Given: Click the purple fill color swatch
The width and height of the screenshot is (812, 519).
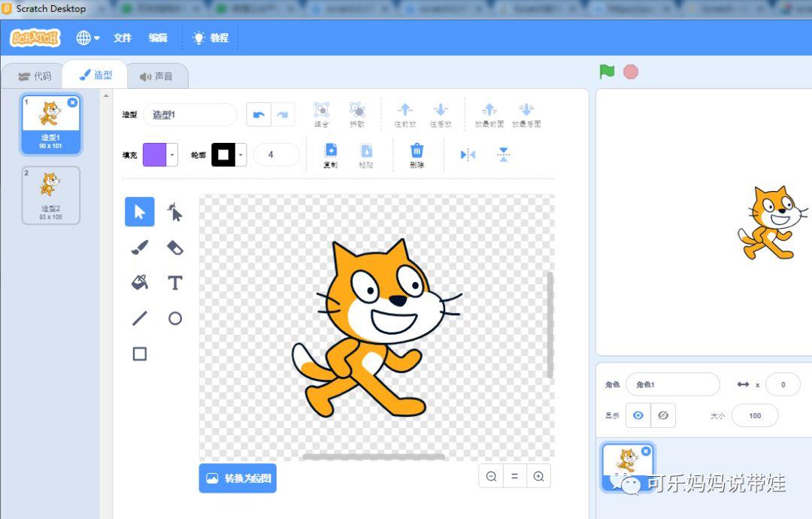Looking at the screenshot, I should click(x=154, y=154).
